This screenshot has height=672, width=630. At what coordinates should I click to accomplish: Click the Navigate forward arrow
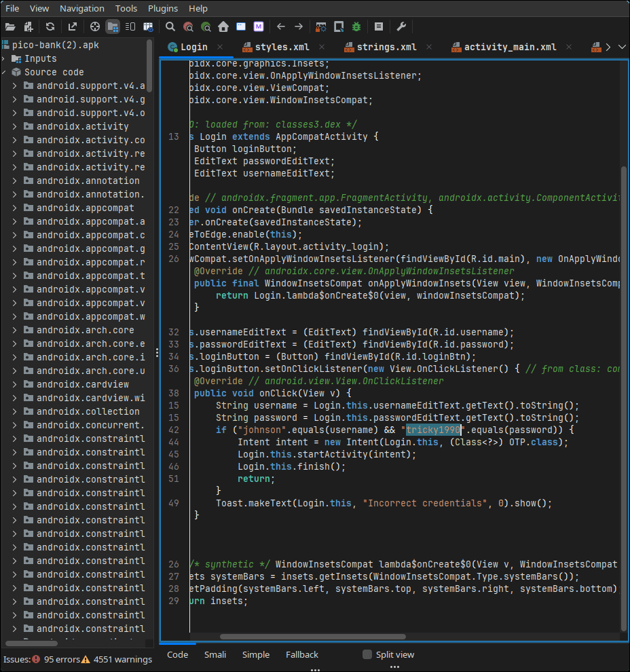[x=299, y=27]
